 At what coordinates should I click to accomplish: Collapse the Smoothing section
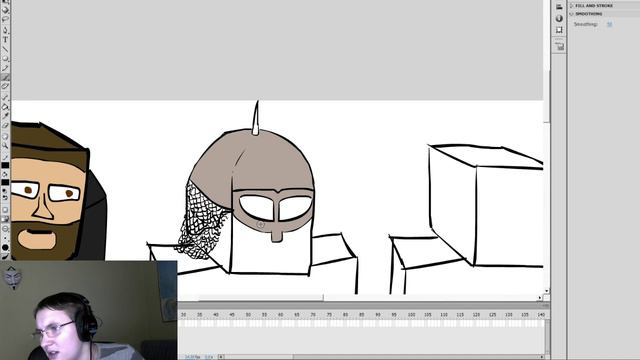click(x=571, y=14)
